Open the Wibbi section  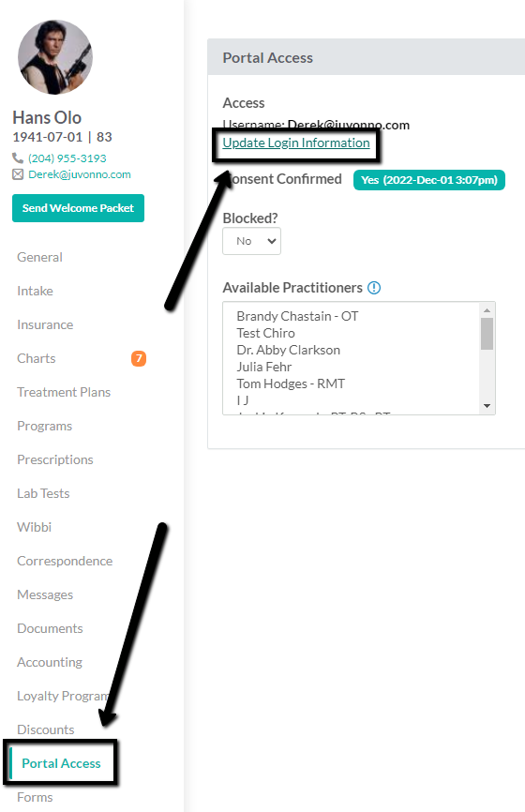34,527
